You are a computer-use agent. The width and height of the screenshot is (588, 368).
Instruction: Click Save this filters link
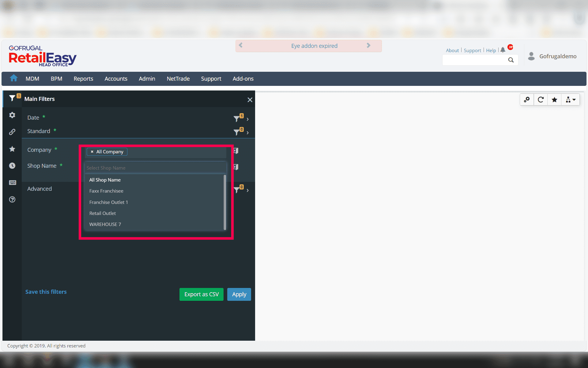pos(46,292)
